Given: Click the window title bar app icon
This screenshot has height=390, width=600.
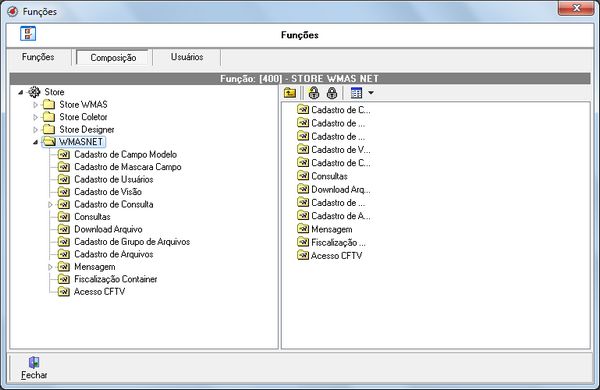Looking at the screenshot, I should [x=13, y=11].
